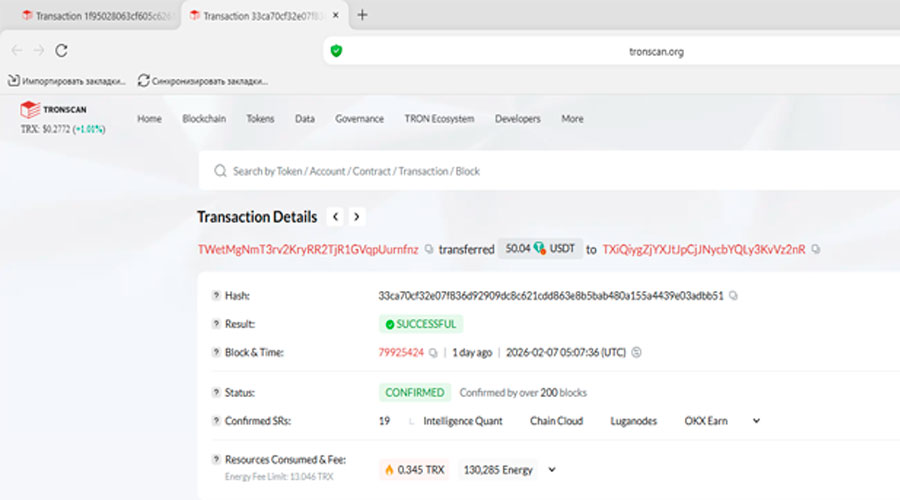This screenshot has height=500, width=900.
Task: Open the More menu
Action: [572, 119]
